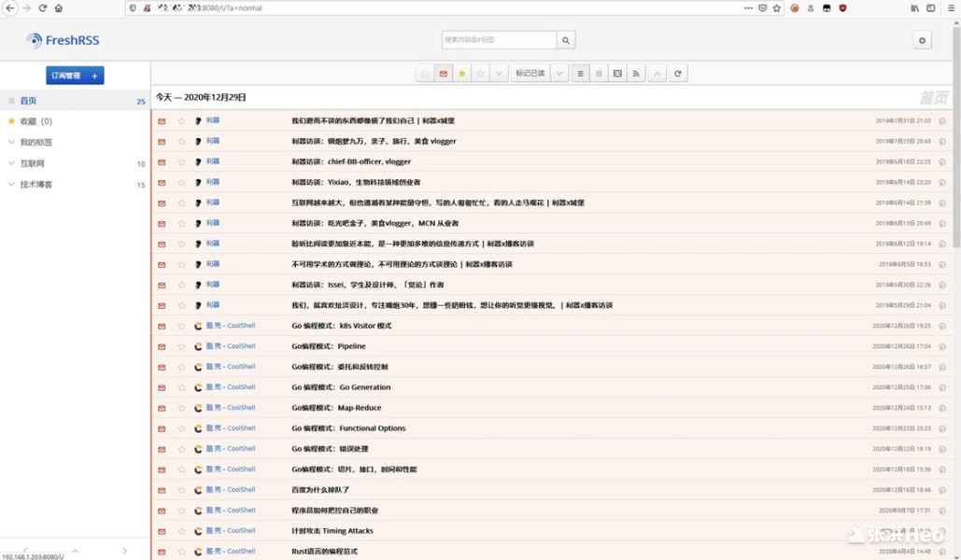Star the 'Go编程模式：Pipeline' article
The height and width of the screenshot is (560, 961).
coord(181,346)
